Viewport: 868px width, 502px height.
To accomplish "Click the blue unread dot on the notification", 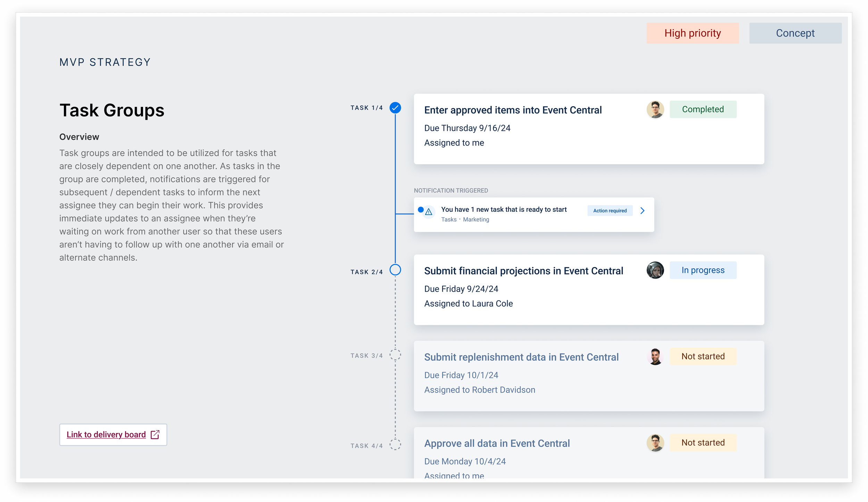I will coord(420,210).
